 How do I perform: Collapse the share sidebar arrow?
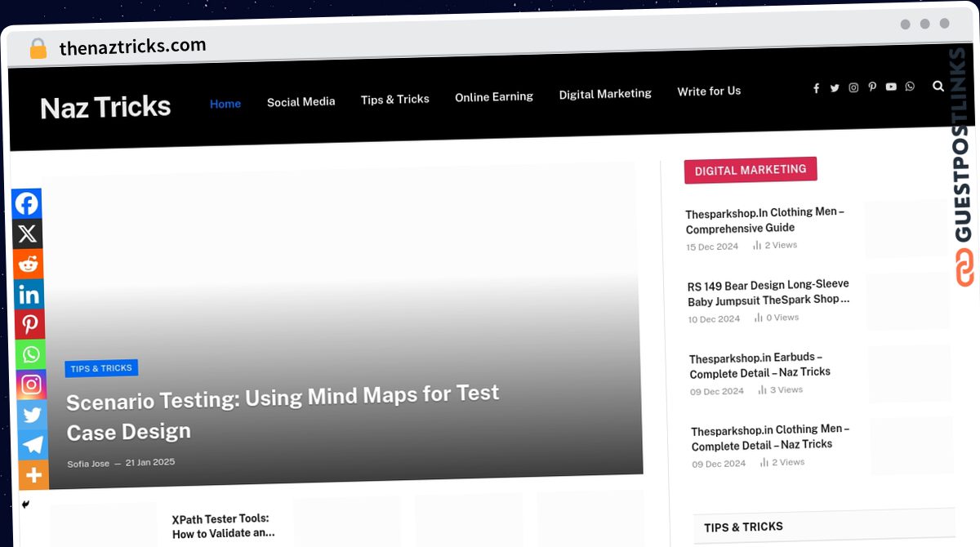tap(25, 505)
